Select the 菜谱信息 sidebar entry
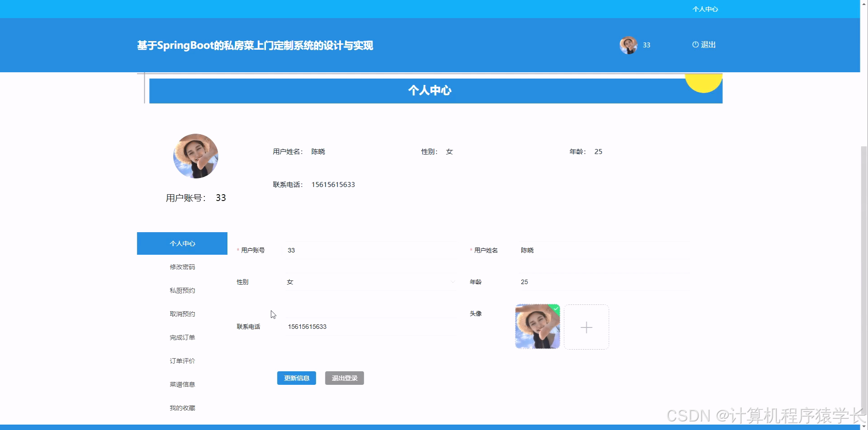 [x=182, y=383]
